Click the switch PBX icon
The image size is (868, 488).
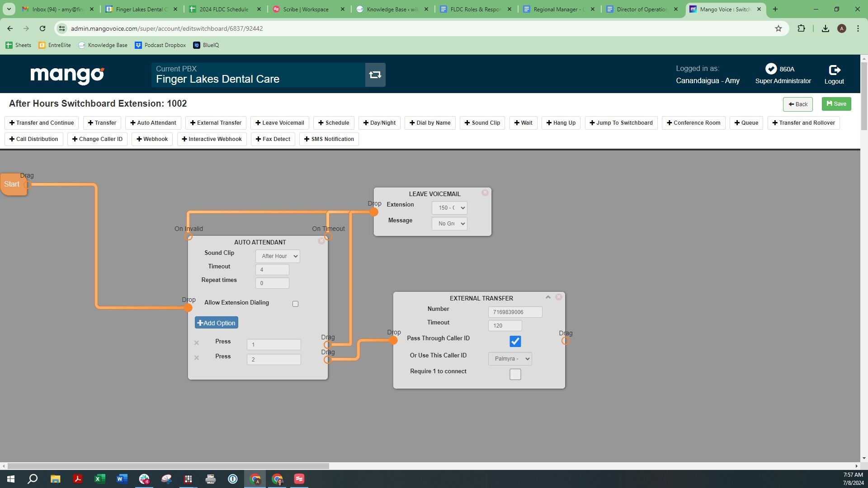375,75
